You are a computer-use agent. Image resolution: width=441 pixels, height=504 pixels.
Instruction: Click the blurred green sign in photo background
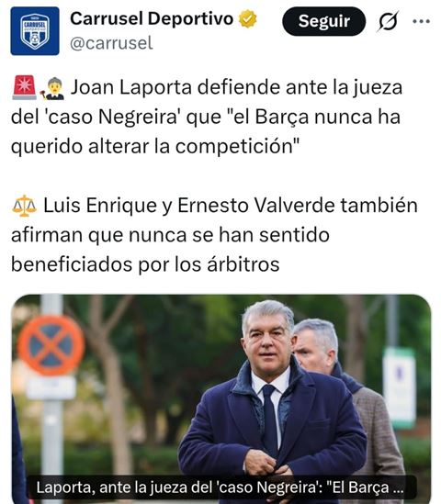(400, 388)
